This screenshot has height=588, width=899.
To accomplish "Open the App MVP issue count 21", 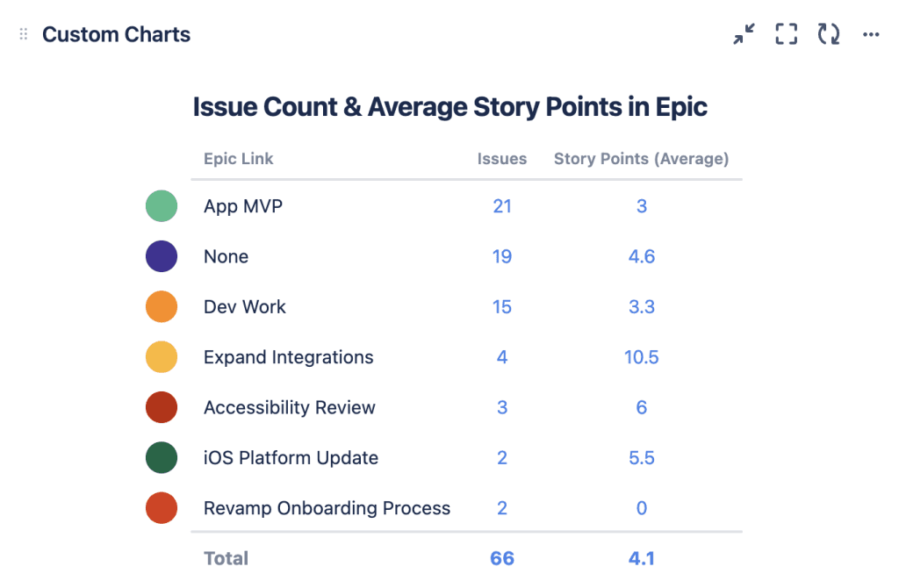I will [x=502, y=206].
